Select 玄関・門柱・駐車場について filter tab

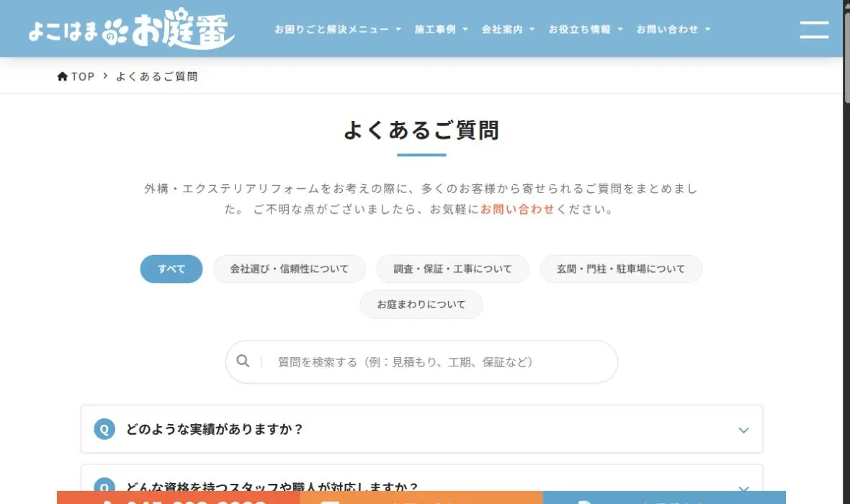(621, 269)
